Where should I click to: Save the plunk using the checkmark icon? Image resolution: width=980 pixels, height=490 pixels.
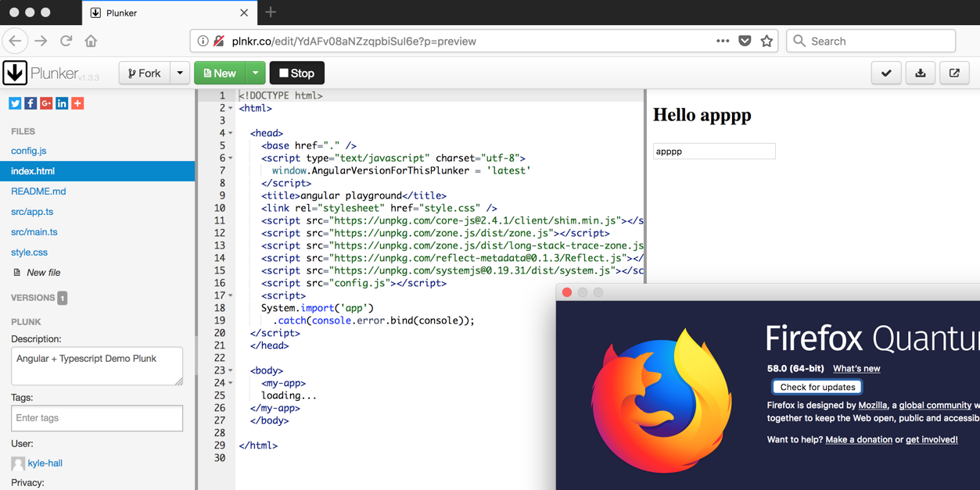click(x=885, y=72)
